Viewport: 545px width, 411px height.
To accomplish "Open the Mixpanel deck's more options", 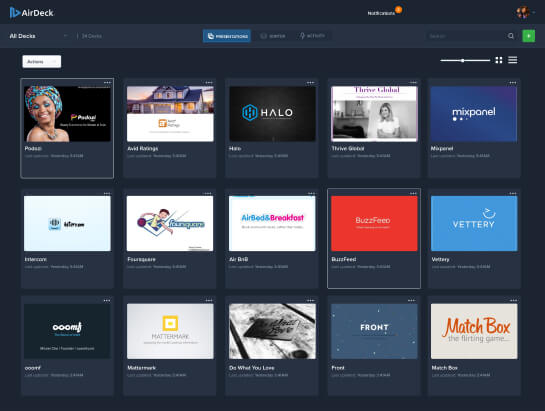I will point(513,82).
